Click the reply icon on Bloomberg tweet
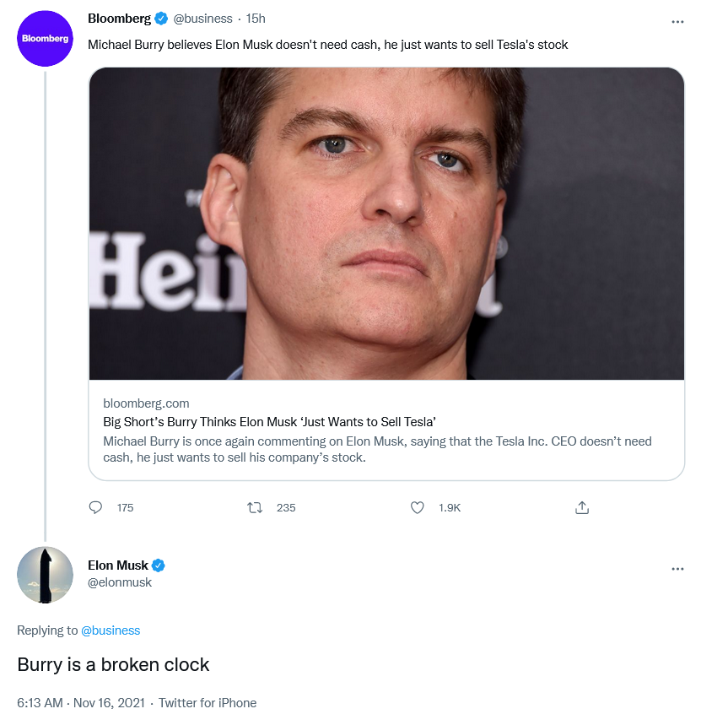728x725 pixels. (x=95, y=507)
